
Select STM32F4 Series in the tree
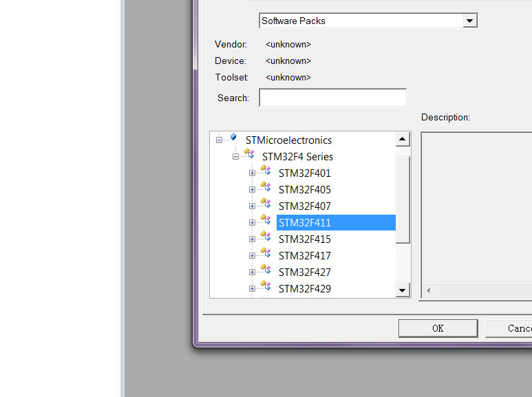point(297,157)
